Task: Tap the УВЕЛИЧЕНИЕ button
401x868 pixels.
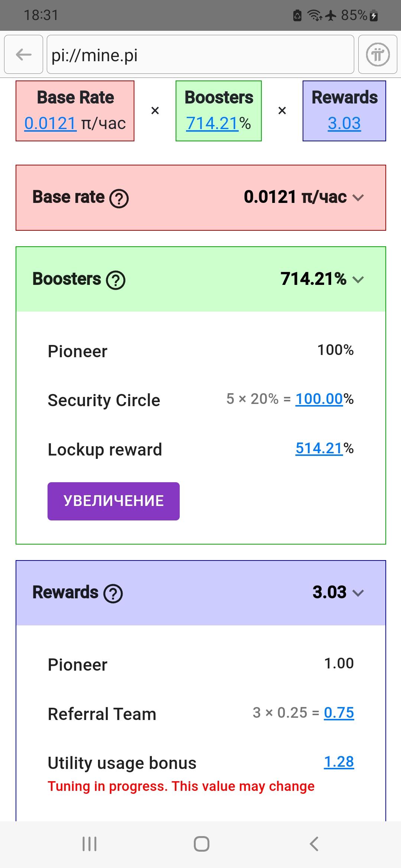Action: pos(114,501)
